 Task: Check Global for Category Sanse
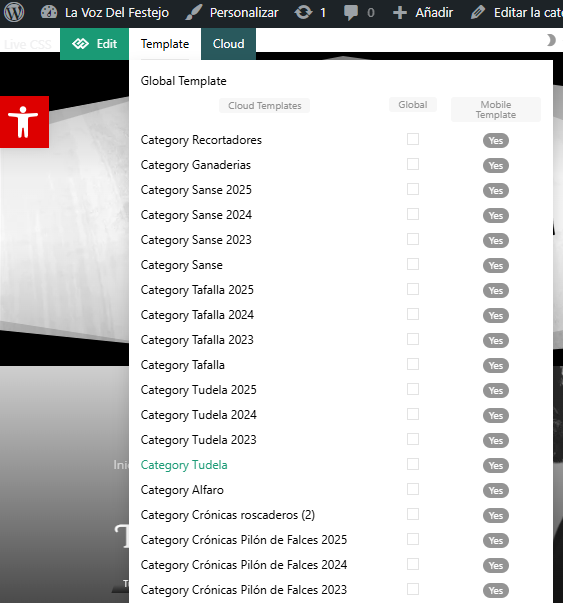tap(413, 264)
